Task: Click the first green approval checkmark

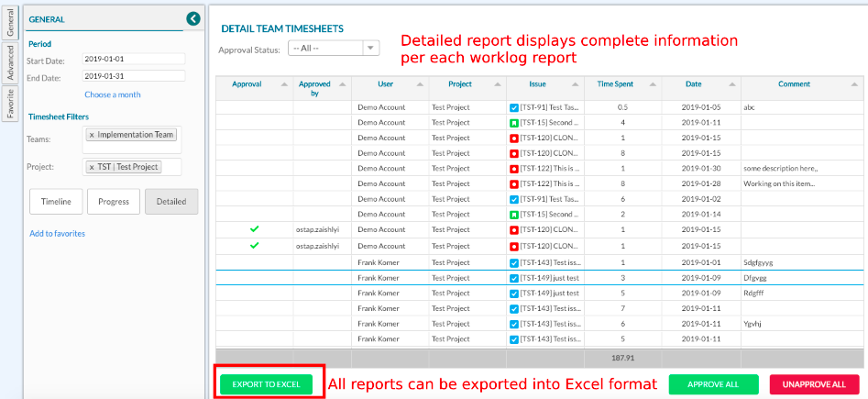Action: tap(254, 229)
